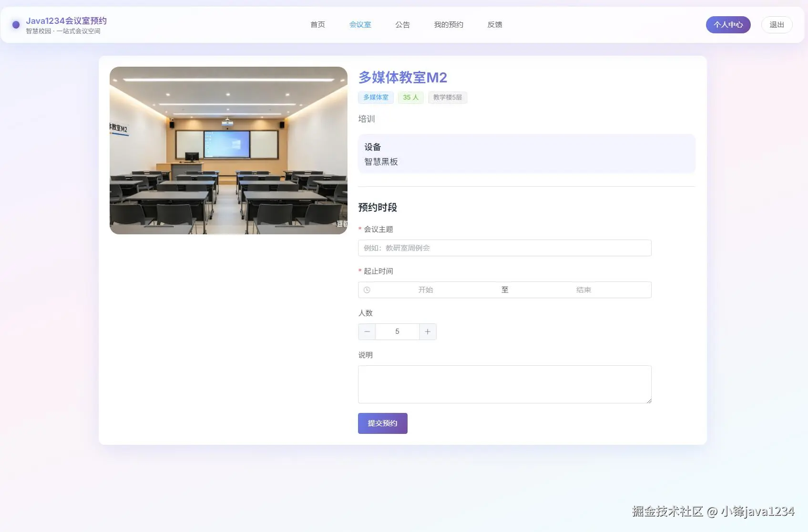Go to the 会议室 nav tab
This screenshot has width=808, height=532.
[360, 25]
